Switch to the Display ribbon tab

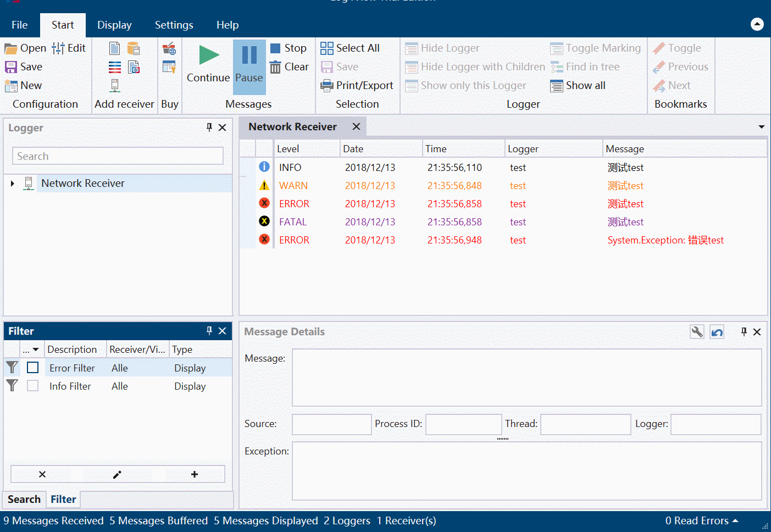click(114, 25)
